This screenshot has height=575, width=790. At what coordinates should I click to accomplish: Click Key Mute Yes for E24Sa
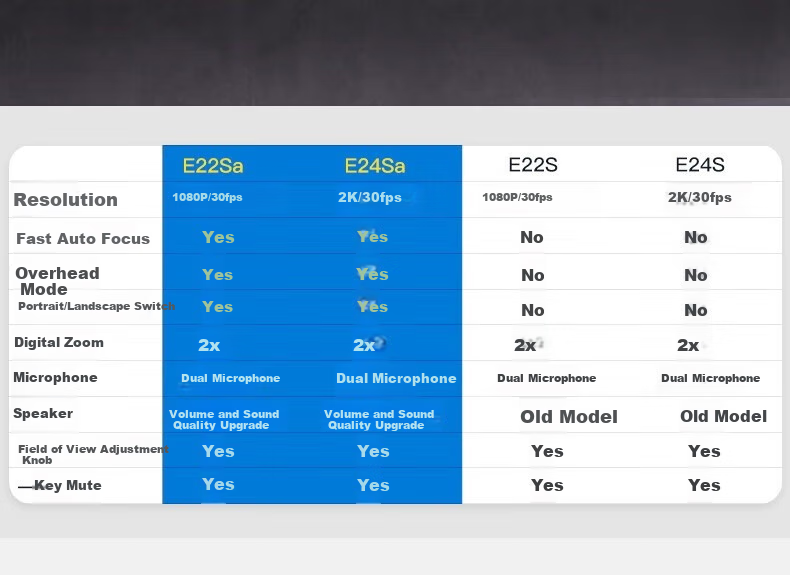[x=373, y=485]
